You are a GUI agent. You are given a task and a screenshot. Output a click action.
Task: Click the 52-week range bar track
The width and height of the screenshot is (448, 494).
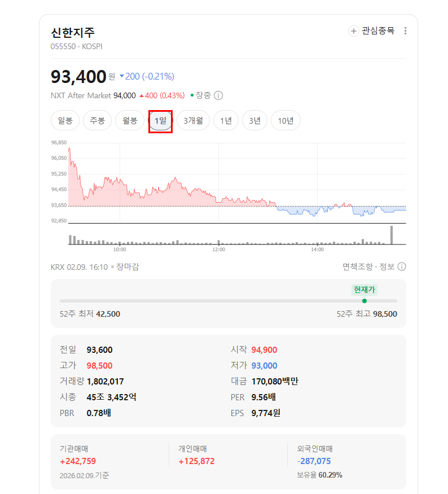pyautogui.click(x=229, y=301)
